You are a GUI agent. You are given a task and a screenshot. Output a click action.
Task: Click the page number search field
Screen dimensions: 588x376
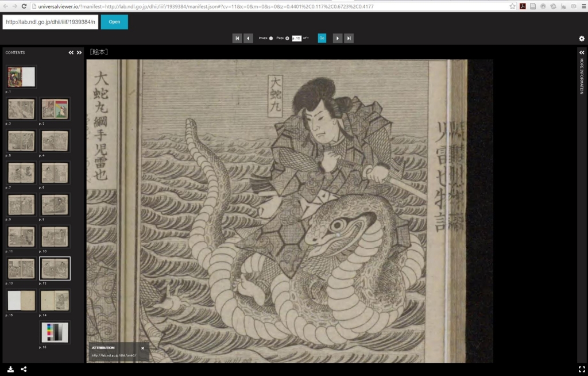click(x=297, y=39)
